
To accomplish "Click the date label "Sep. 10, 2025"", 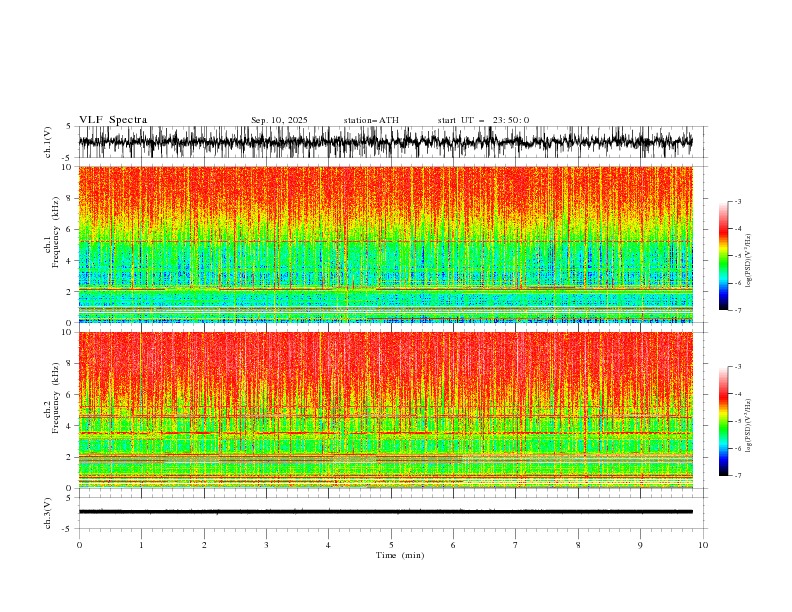I will pos(279,120).
